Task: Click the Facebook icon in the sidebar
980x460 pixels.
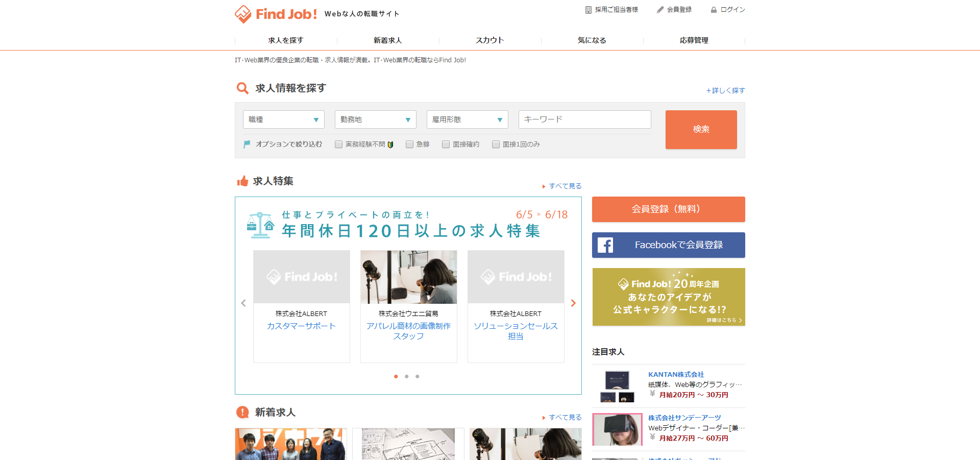Action: point(606,245)
